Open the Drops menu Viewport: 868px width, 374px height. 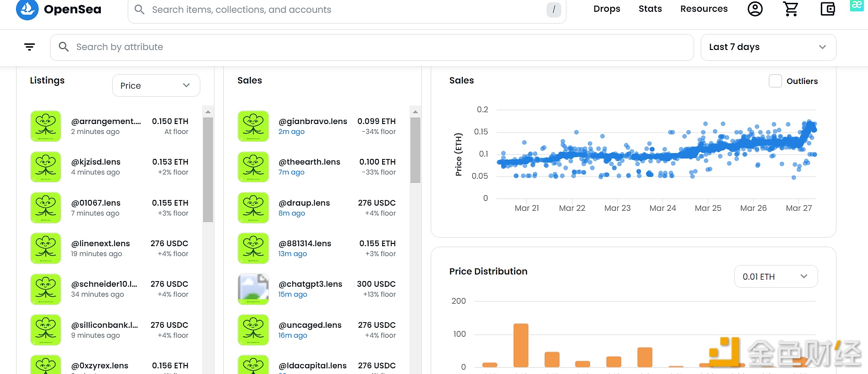pyautogui.click(x=606, y=9)
